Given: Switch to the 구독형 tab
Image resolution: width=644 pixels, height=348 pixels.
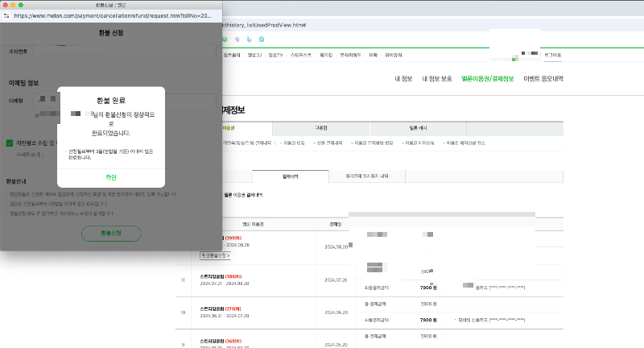Looking at the screenshot, I should coord(321,128).
